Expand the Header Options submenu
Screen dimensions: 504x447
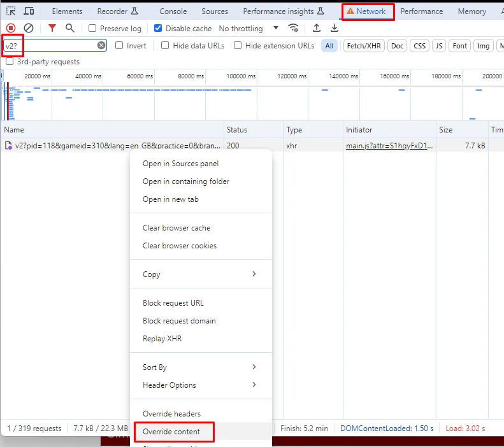tap(201, 385)
